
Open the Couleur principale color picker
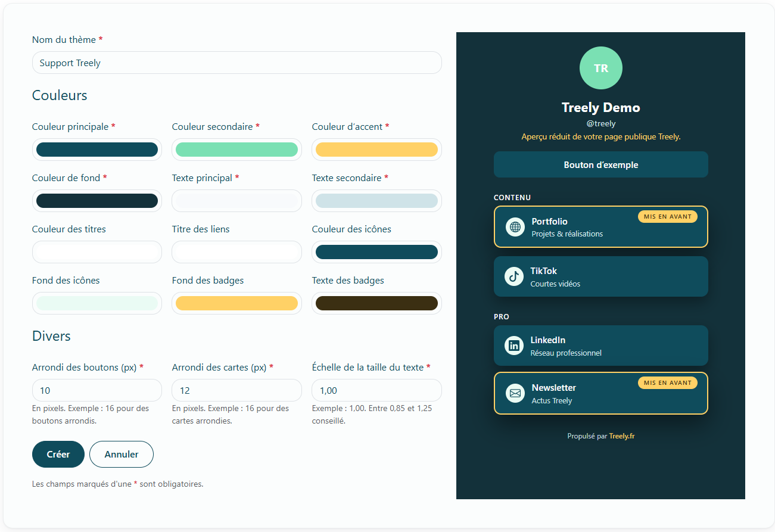point(97,150)
